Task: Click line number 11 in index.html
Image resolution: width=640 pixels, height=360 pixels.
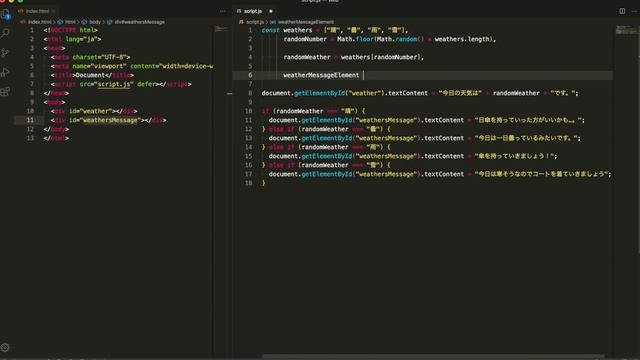Action: [x=30, y=120]
